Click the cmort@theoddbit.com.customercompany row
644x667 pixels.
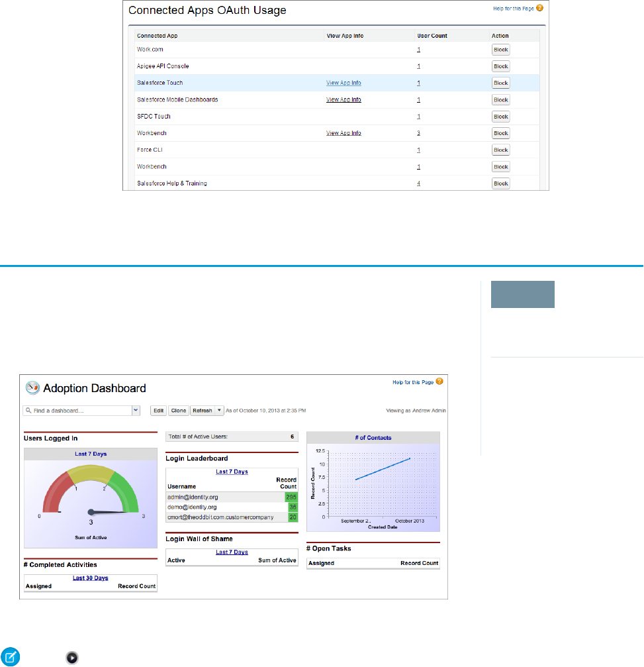pyautogui.click(x=232, y=517)
